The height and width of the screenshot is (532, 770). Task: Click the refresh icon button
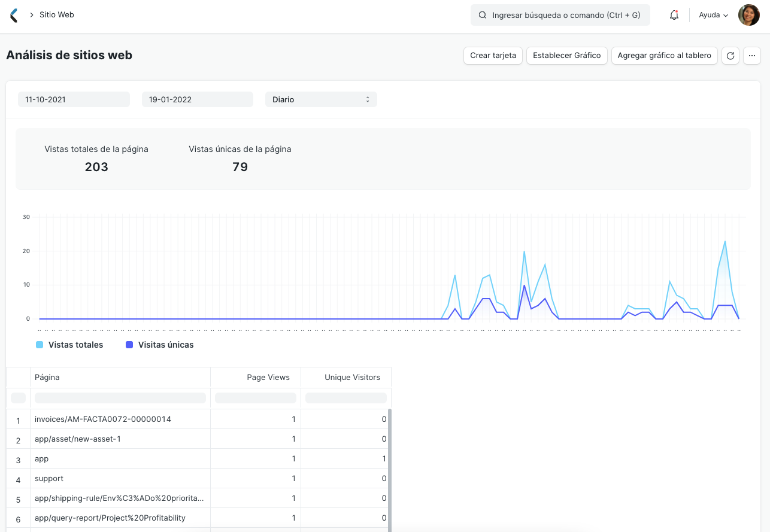click(730, 56)
